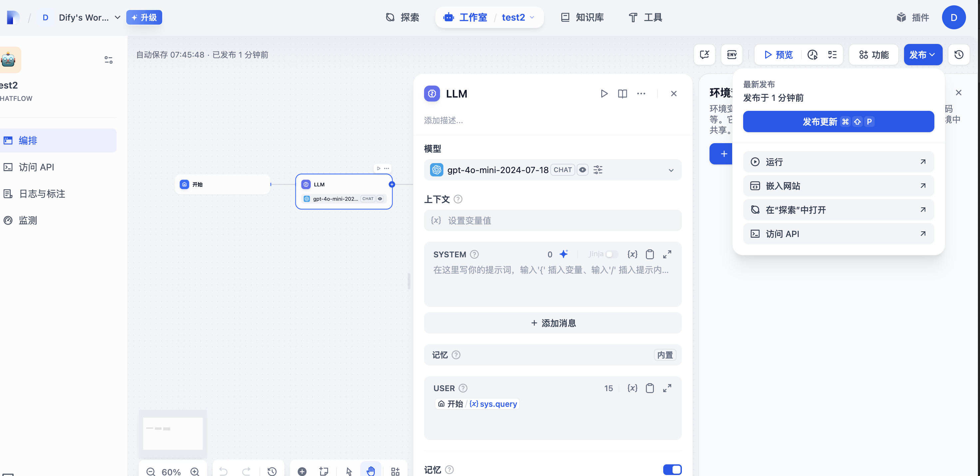
Task: Click the prompt generator sparkle icon
Action: pos(564,254)
